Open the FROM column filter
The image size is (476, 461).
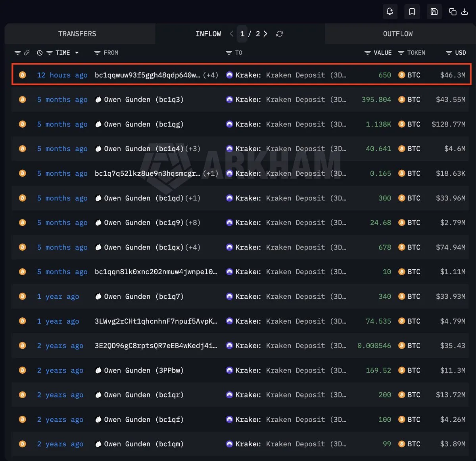point(97,53)
